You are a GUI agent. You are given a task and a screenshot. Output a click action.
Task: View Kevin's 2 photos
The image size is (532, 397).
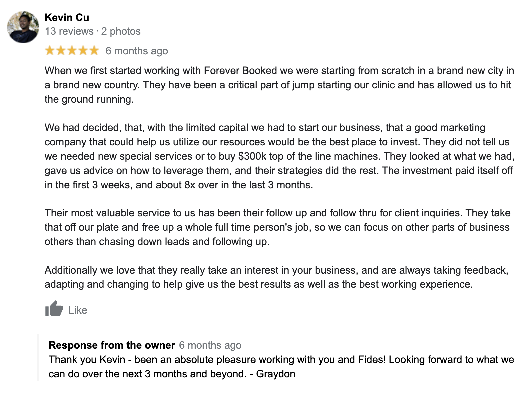click(121, 31)
